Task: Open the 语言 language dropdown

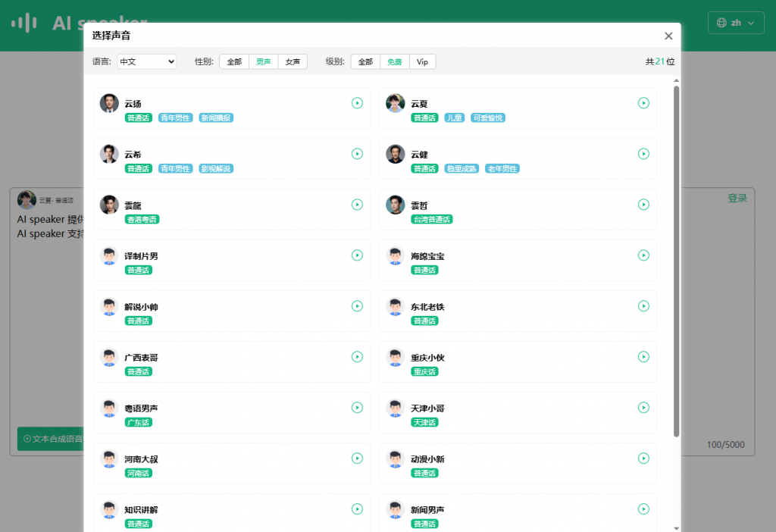Action: [x=147, y=62]
